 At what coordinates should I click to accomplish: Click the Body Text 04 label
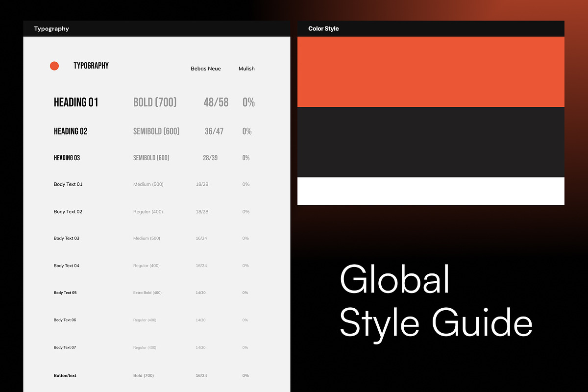(x=67, y=266)
